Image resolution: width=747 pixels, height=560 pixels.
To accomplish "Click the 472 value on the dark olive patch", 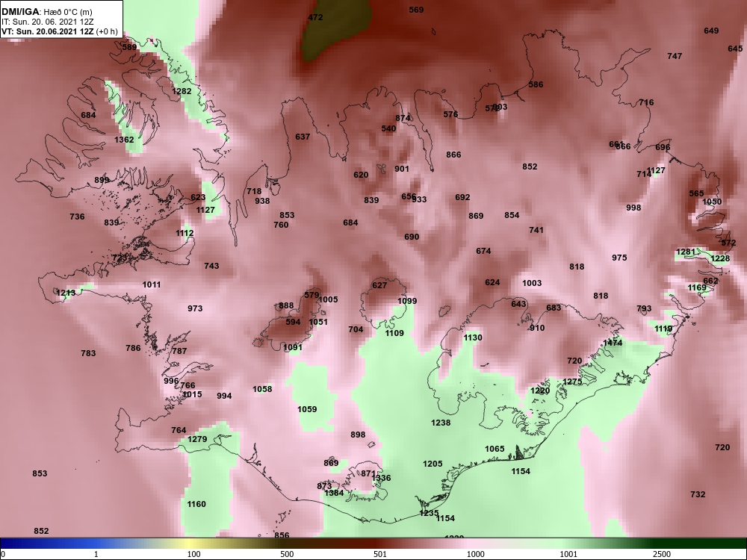I will pyautogui.click(x=315, y=17).
